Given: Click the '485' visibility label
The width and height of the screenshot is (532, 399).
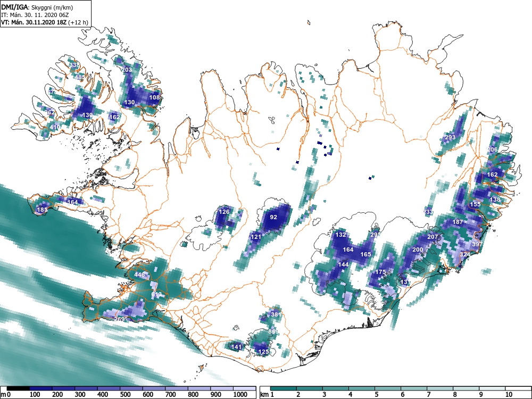Looking at the screenshot, I should [x=80, y=77].
